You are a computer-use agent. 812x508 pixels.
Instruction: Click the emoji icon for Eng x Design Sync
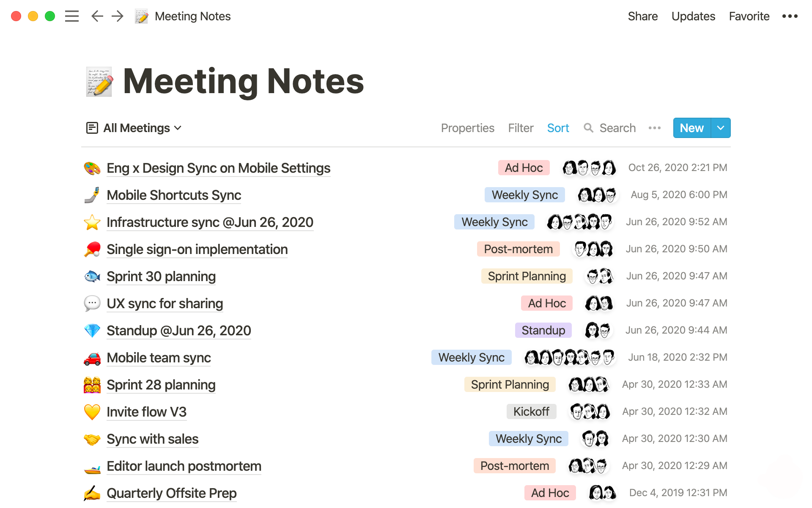(x=92, y=167)
